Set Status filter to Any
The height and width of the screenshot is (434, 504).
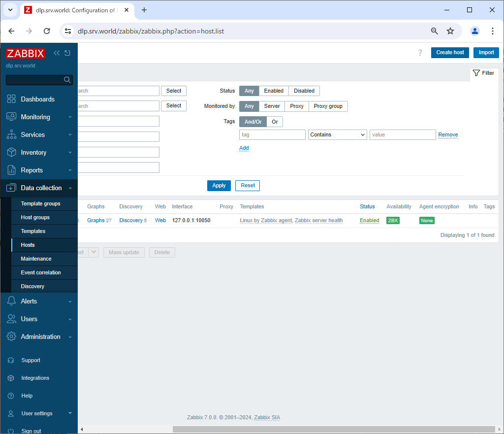249,91
